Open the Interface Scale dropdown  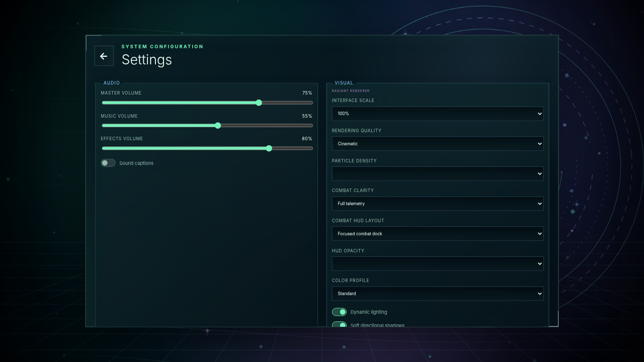[x=438, y=114]
